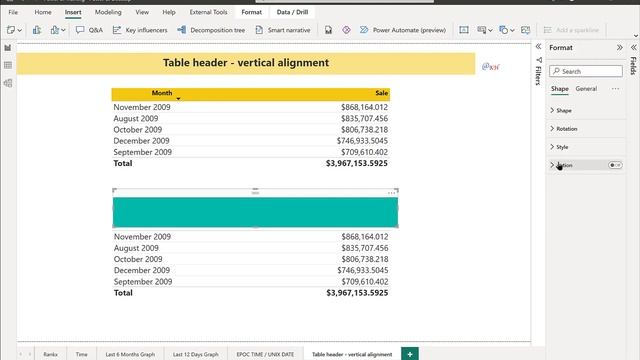Click the drag handle above the teal shape
The image size is (640, 360).
256,191
